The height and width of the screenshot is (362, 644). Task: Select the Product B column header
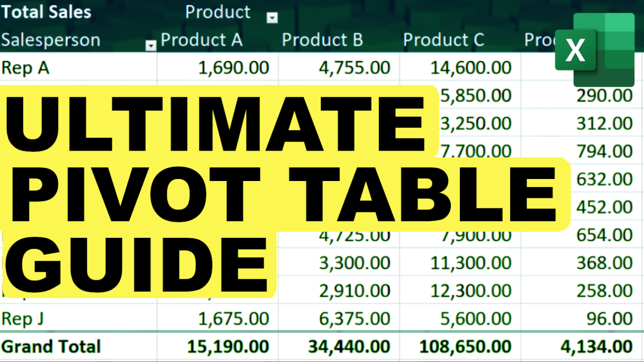(x=322, y=40)
